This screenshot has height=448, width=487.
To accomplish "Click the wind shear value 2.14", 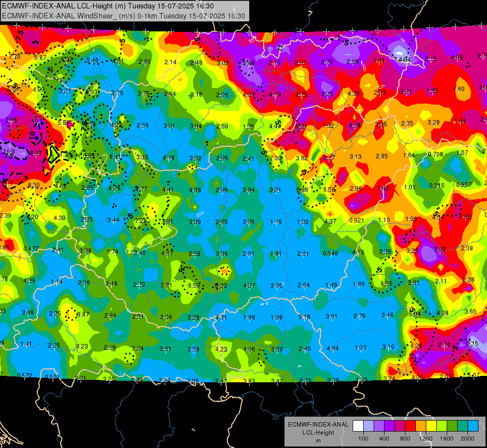I will point(171,62).
